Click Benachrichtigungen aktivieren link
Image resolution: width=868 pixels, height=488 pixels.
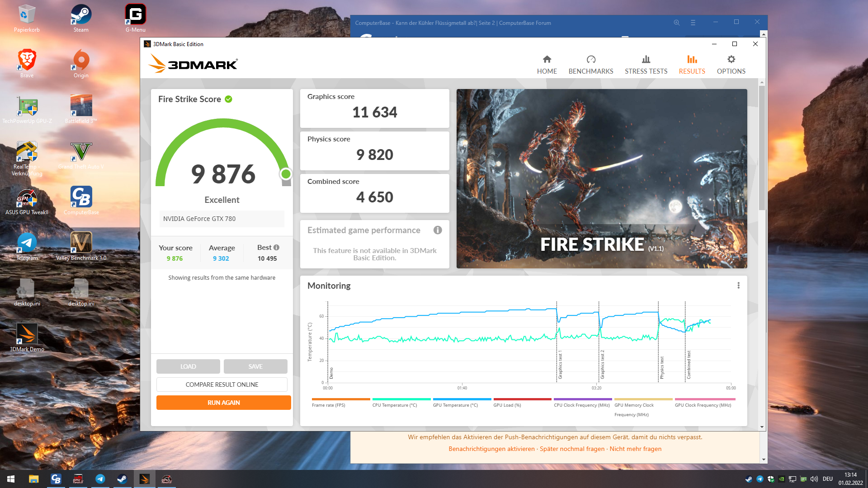(491, 449)
